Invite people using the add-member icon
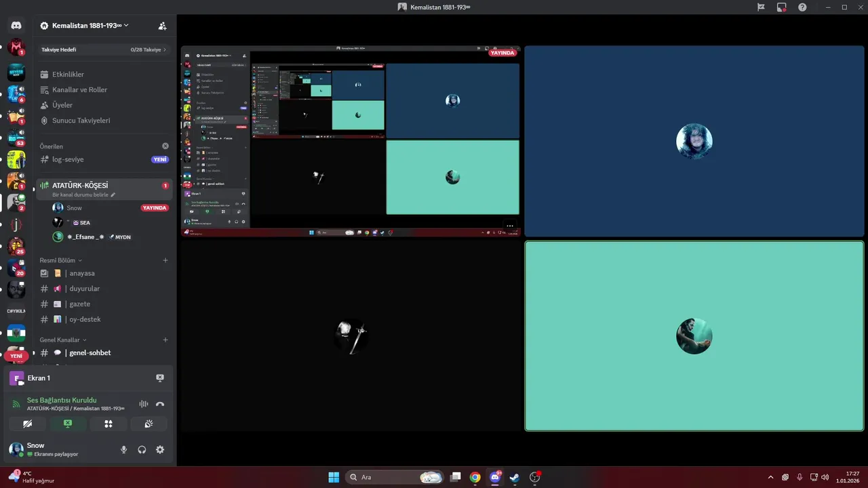The width and height of the screenshot is (868, 488). pos(162,26)
